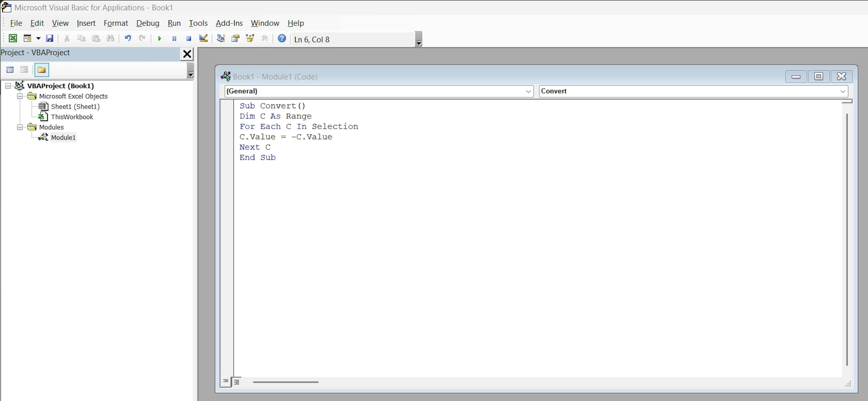Click the horizontal scrollbar in code window
The image size is (868, 401).
(286, 382)
